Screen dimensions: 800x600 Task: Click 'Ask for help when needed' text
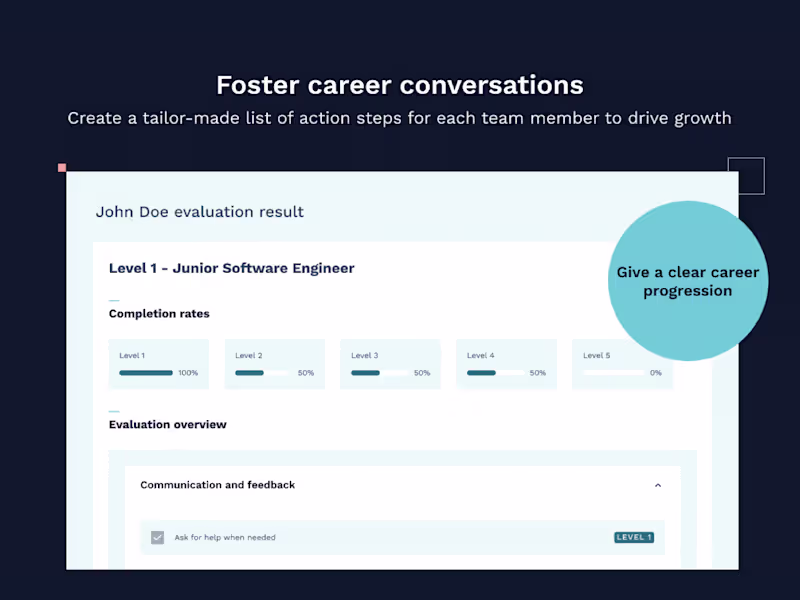225,537
